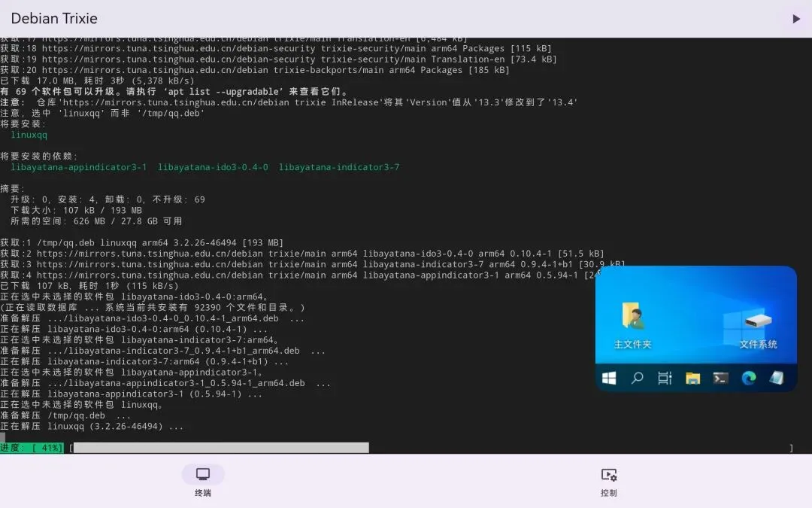Click the '升级: 0, 安装: 4' summary line
The height and width of the screenshot is (508, 812).
click(x=108, y=199)
